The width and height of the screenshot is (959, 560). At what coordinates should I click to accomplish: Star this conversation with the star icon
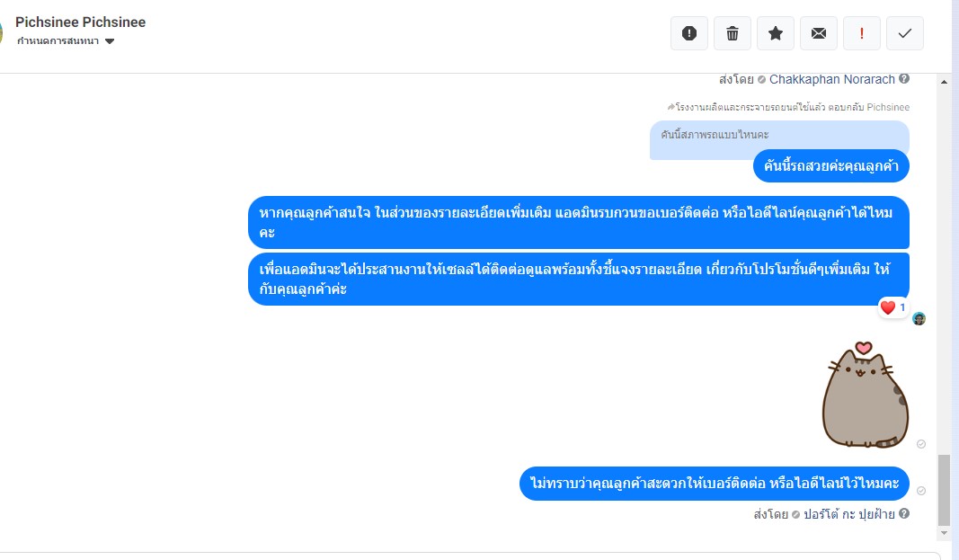pos(776,33)
